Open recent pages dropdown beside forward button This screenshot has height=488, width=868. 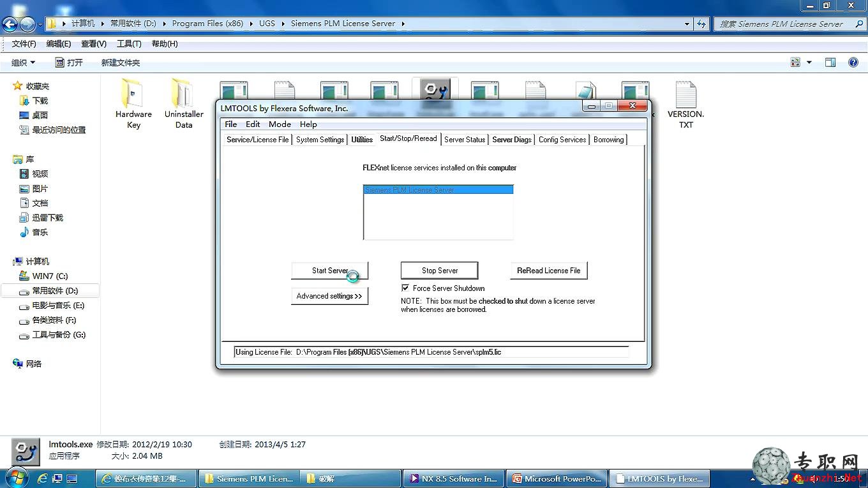[40, 24]
